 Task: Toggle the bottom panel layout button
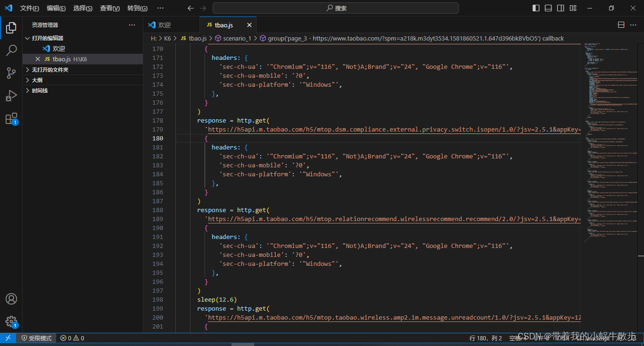[x=548, y=8]
